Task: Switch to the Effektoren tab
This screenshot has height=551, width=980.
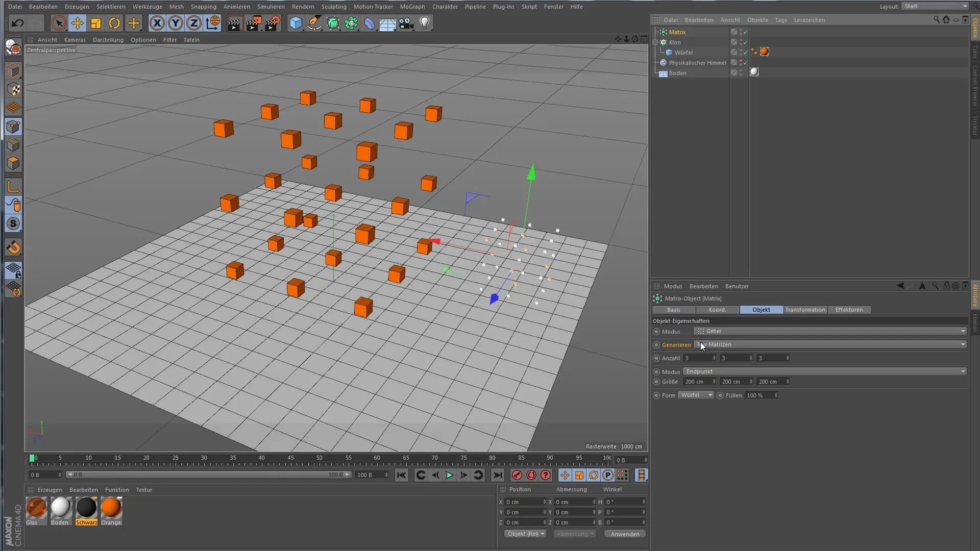Action: click(x=849, y=310)
